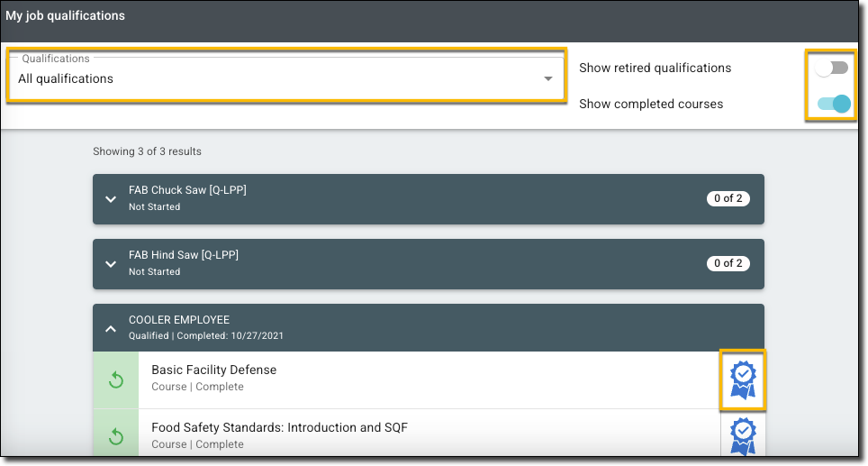Image resolution: width=868 pixels, height=466 pixels.
Task: Open Food Safety Standards: Introduction and SQF course
Action: (x=279, y=427)
